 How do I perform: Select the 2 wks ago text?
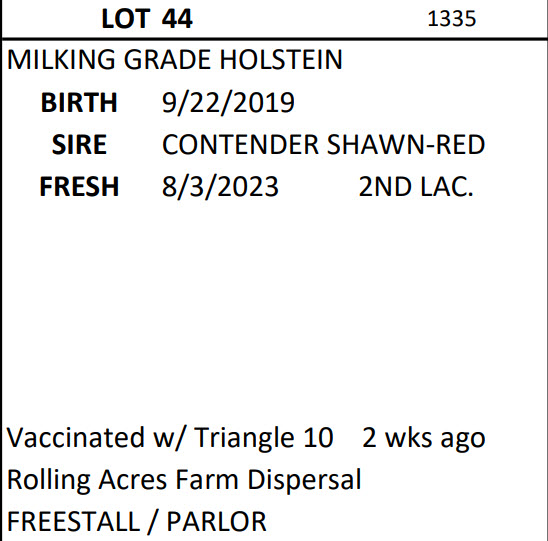(424, 439)
